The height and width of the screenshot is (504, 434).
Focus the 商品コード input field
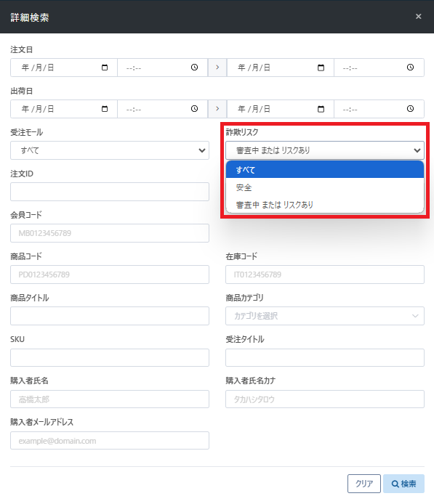[x=110, y=275]
